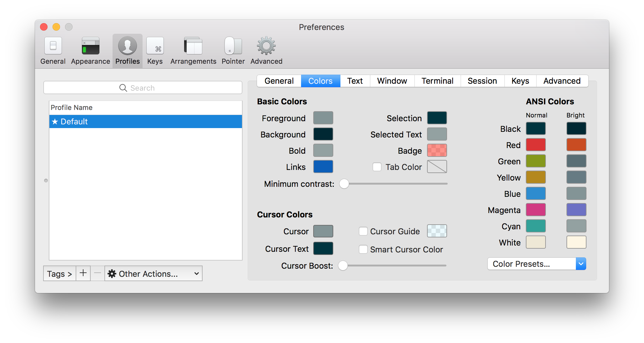The width and height of the screenshot is (644, 343).
Task: Select the Keys toolbar icon
Action: (155, 46)
